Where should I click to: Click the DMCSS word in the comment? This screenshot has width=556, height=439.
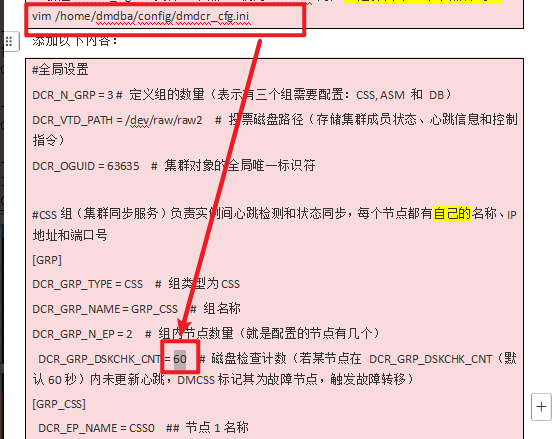click(x=196, y=380)
